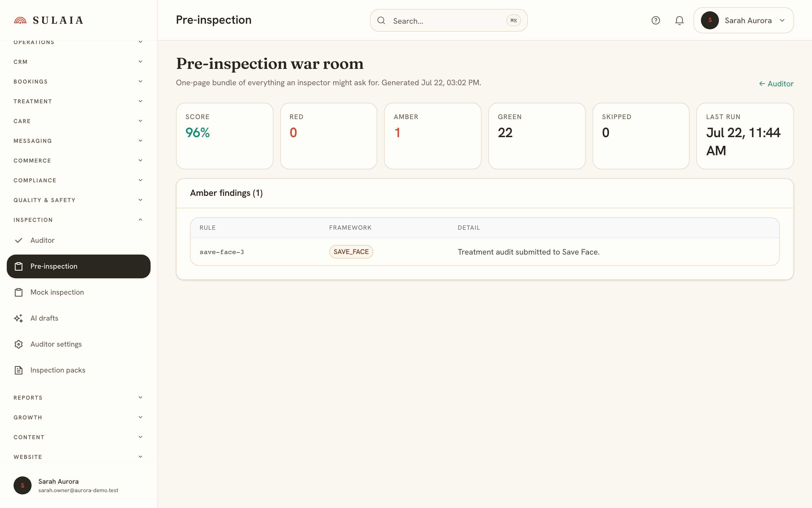Open Inspection packs
This screenshot has width=812, height=508.
coord(78,370)
